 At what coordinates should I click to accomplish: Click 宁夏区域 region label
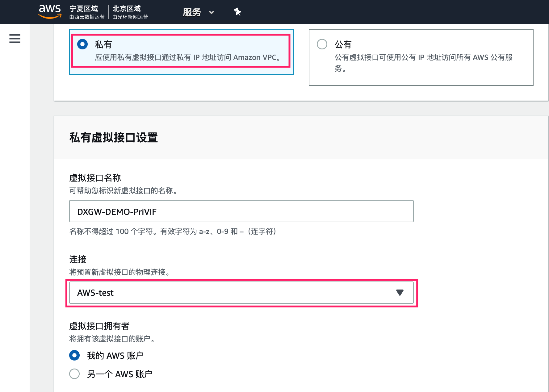(x=84, y=9)
